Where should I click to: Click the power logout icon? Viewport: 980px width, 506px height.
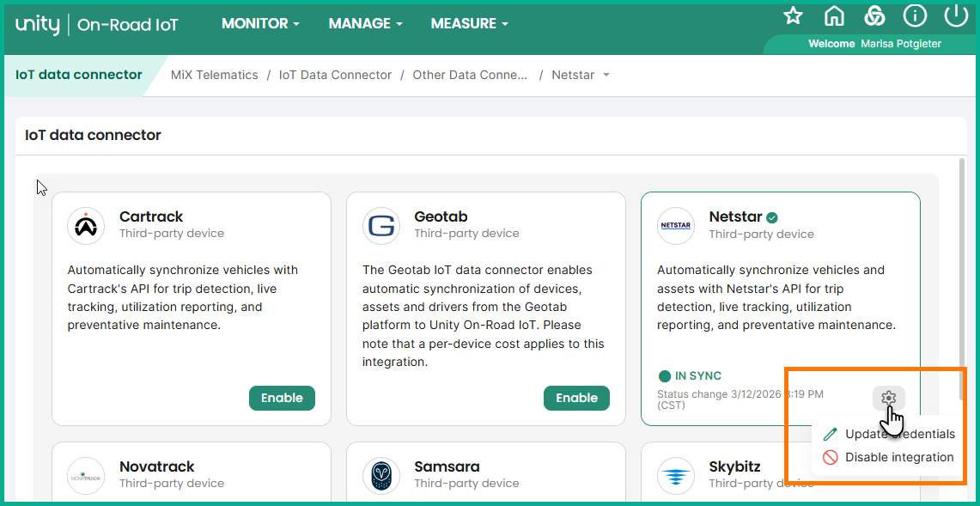pyautogui.click(x=955, y=15)
